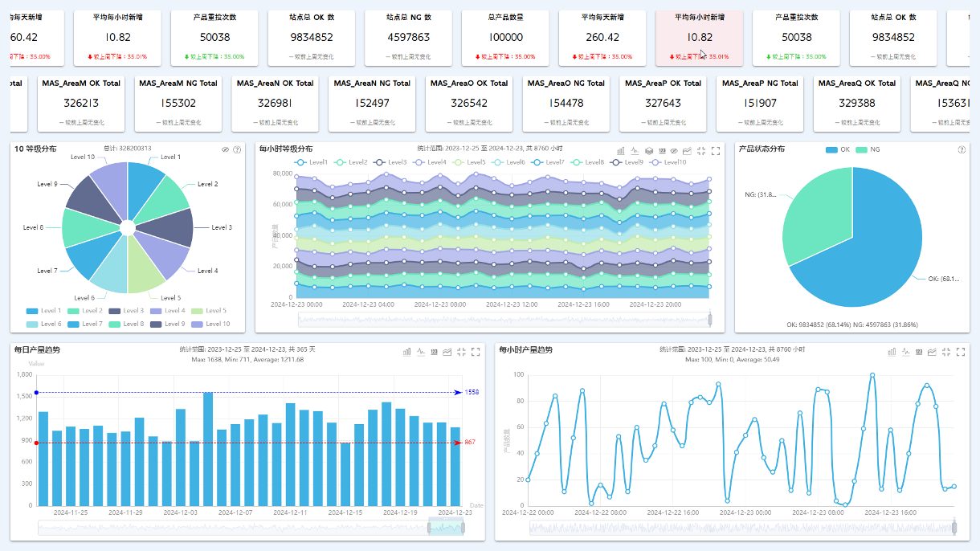Toggle Level8 series in 每小时等级分布 legend
Viewport: 980px width, 551px height.
click(x=587, y=162)
